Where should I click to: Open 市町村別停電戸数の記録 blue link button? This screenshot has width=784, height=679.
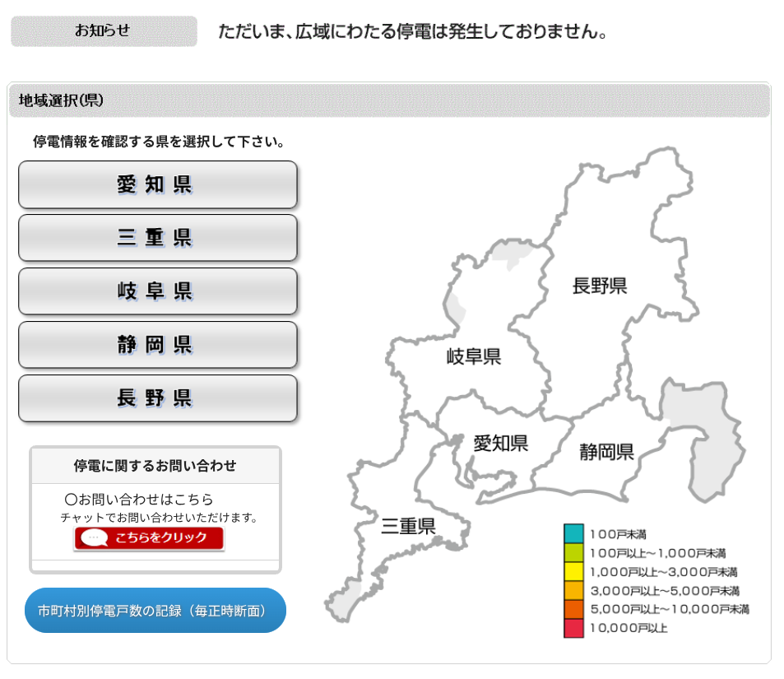[155, 611]
